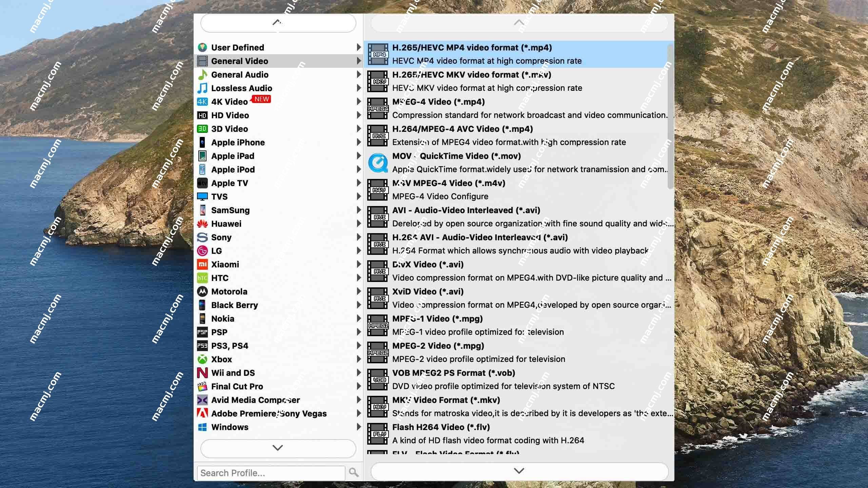Choose MPEG-2 Video (*.mpg) format
Screen dimensions: 868x488
coord(519,352)
